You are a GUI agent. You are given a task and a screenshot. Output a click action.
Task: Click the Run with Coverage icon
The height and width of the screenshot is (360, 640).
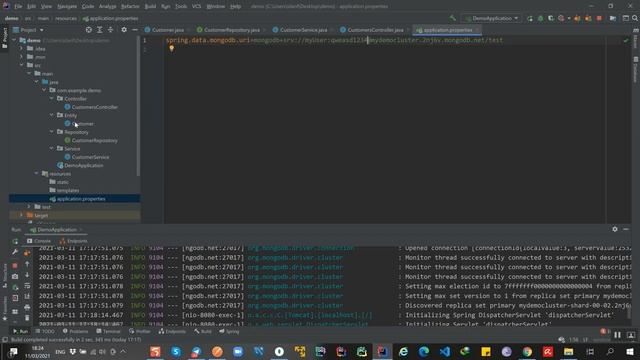pos(551,18)
